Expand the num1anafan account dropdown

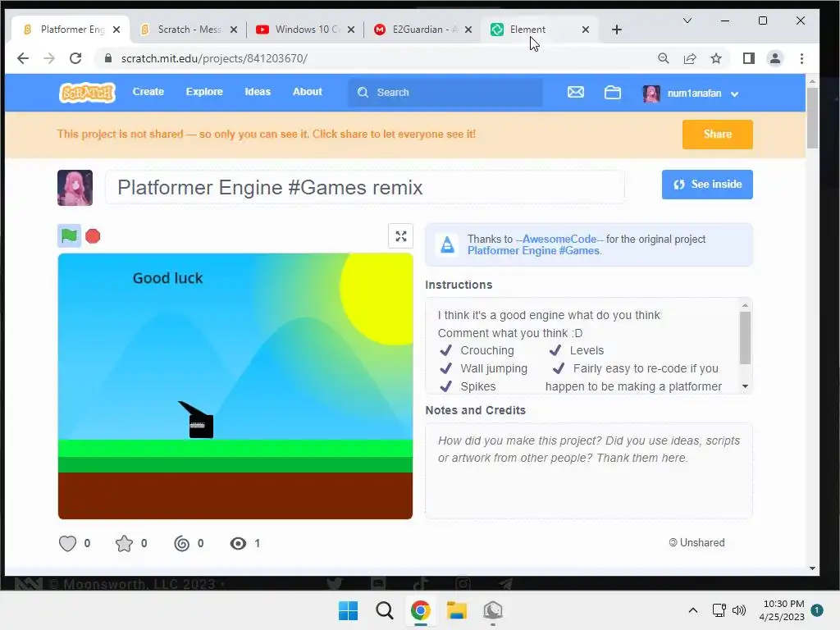pos(734,94)
